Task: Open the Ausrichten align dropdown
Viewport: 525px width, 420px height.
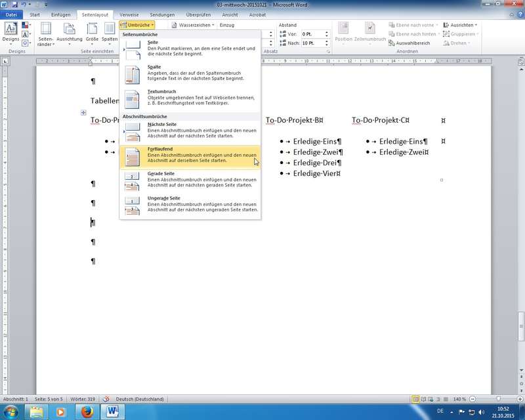Action: coord(460,25)
